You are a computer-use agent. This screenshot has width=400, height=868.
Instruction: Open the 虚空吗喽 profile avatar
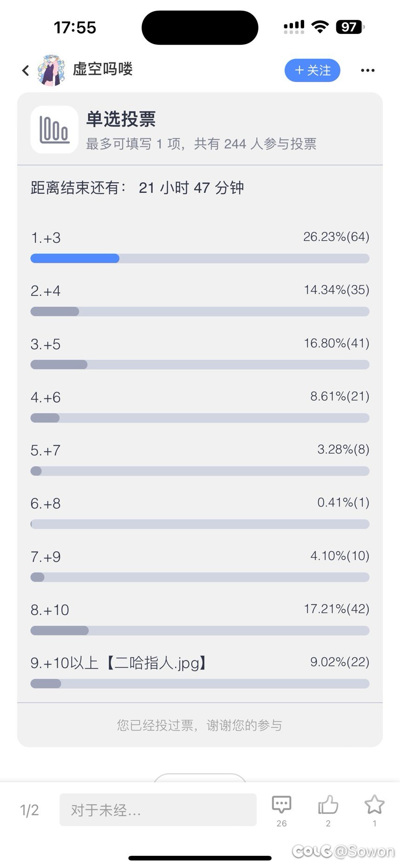point(51,70)
